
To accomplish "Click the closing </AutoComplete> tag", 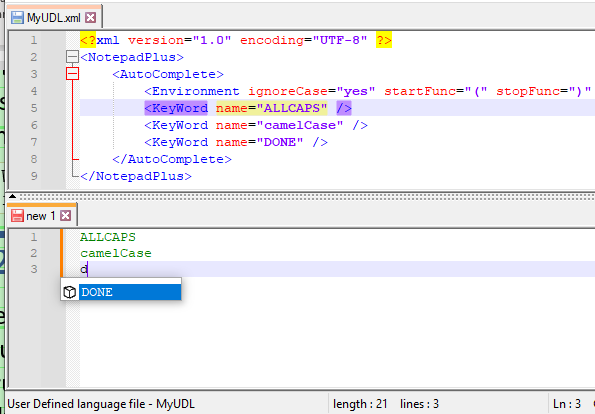I will click(x=172, y=159).
